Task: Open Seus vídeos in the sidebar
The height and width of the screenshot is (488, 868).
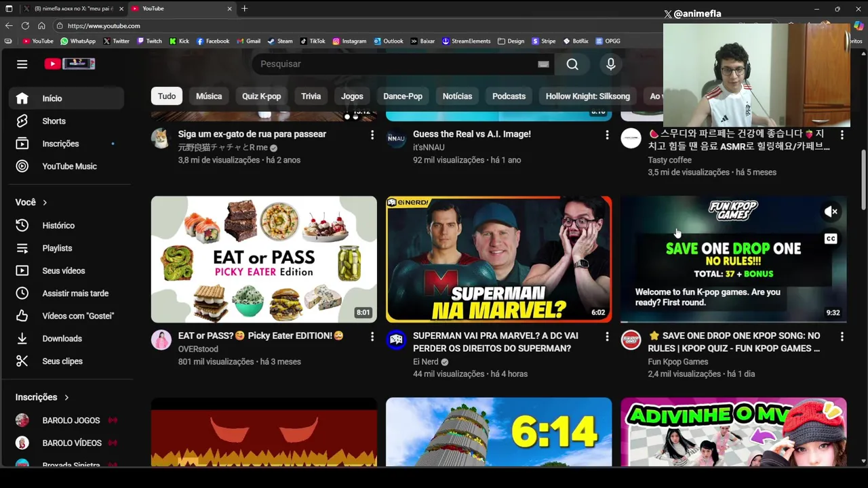Action: (66, 270)
